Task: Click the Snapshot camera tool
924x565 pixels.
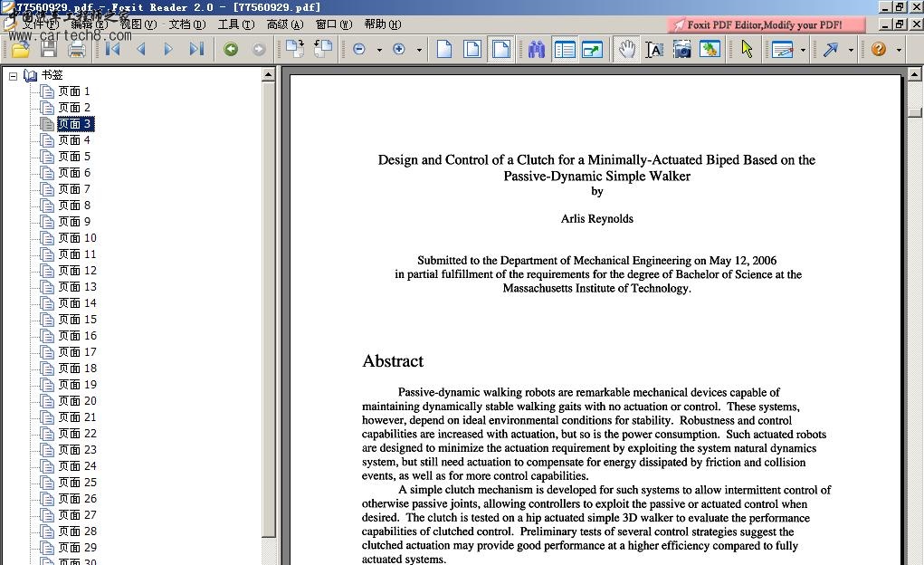Action: click(681, 49)
